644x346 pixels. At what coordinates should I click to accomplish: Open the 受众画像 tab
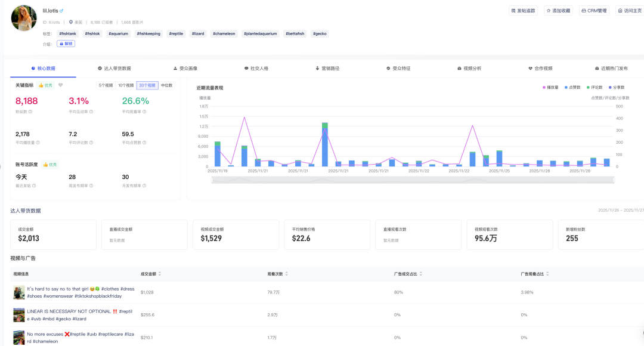(x=185, y=69)
